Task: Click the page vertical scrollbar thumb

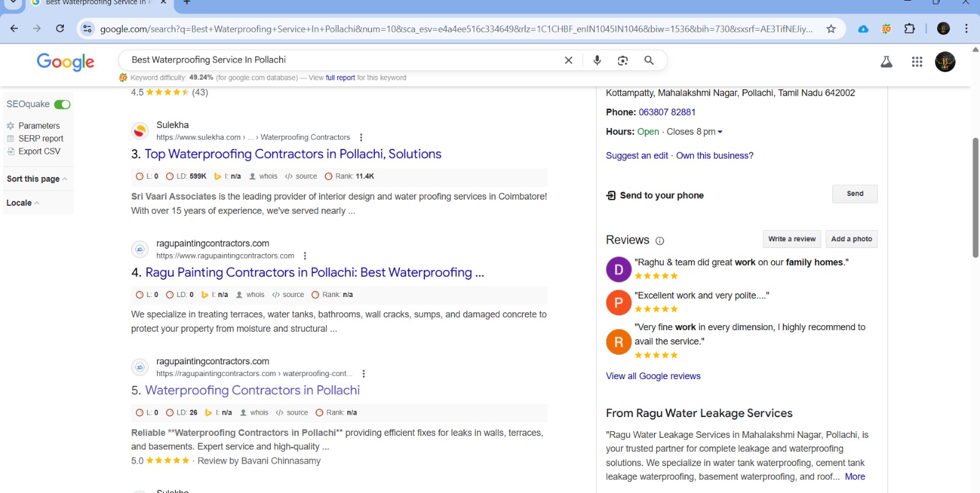Action: (975, 196)
